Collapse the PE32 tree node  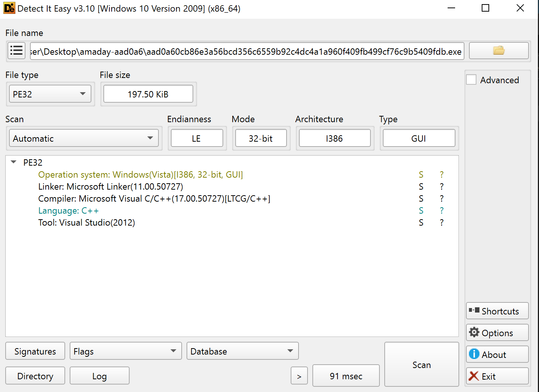(x=14, y=162)
